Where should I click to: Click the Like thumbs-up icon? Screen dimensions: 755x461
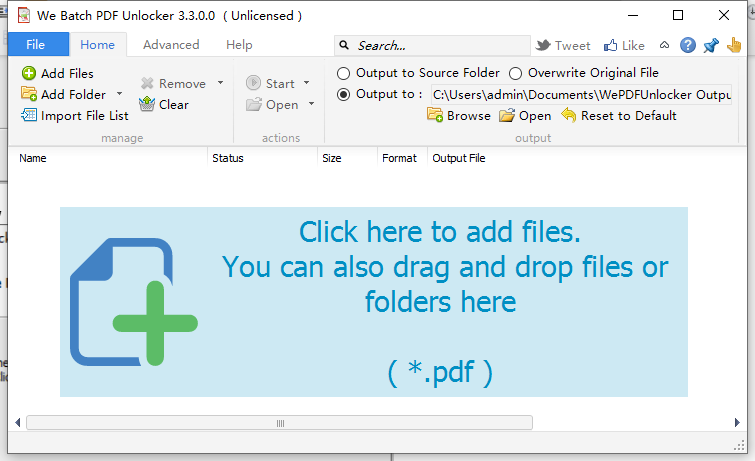tap(611, 45)
